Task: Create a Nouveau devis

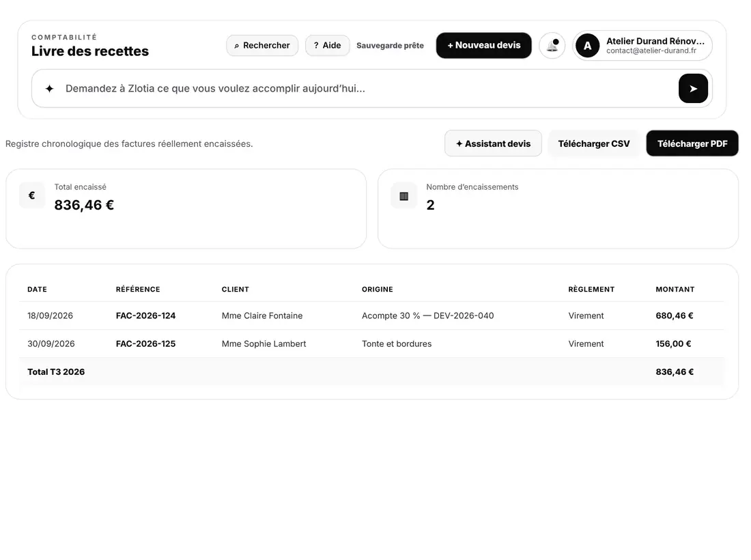Action: (x=484, y=46)
